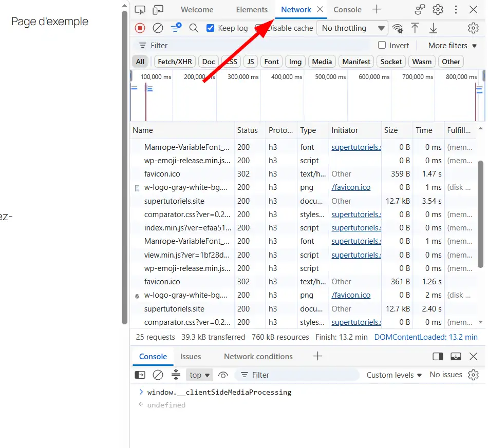
Task: Import a HAR file with the up arrow
Action: pyautogui.click(x=415, y=28)
